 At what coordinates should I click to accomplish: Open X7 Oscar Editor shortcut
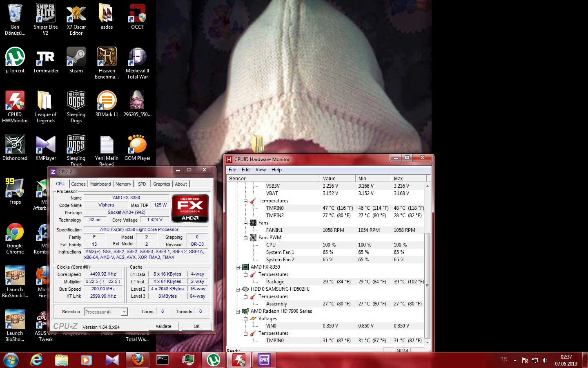(76, 19)
